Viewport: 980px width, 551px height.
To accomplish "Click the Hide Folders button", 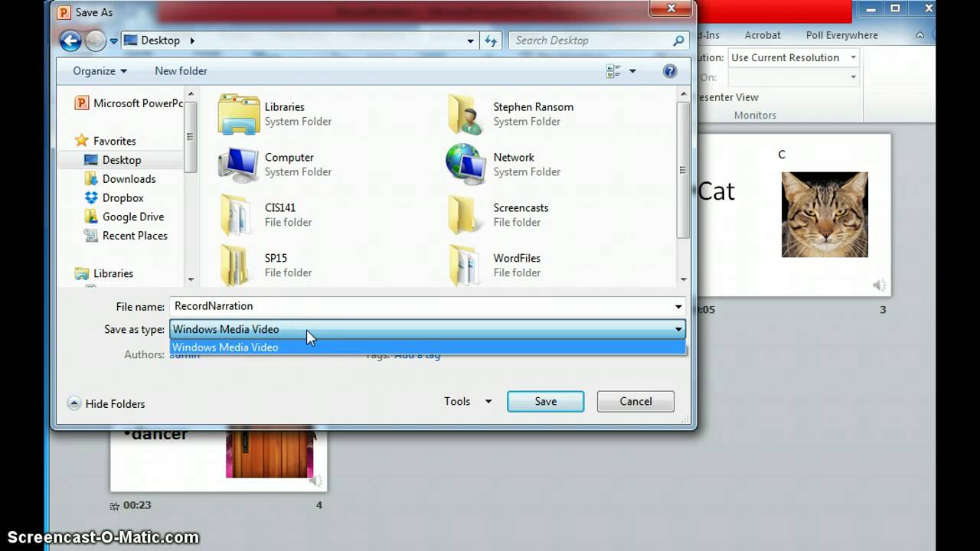I will click(106, 403).
